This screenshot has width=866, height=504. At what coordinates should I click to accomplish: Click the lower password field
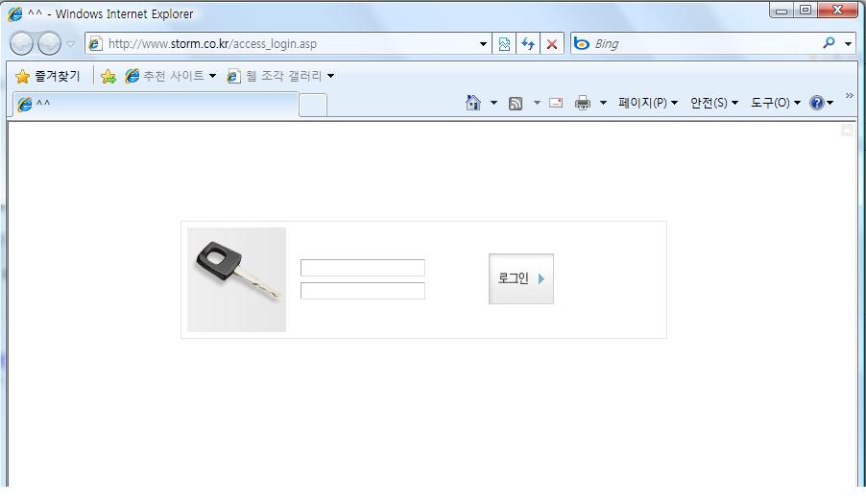363,291
